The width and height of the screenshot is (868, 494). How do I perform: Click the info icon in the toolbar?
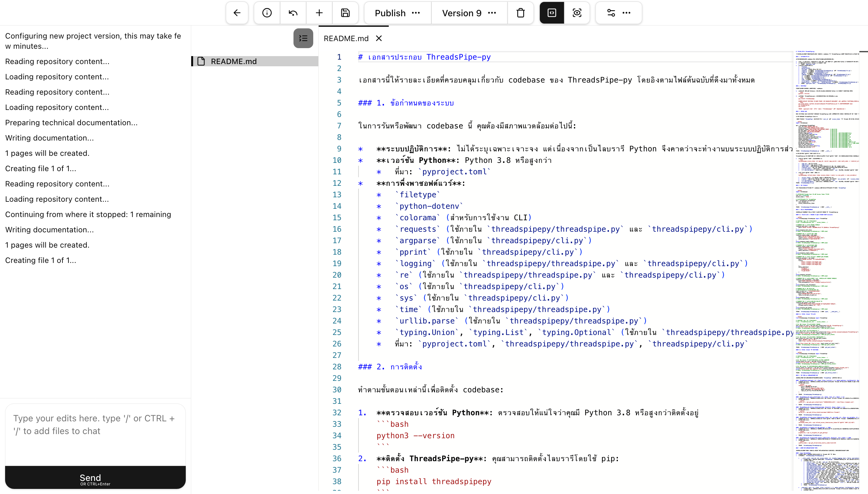267,13
